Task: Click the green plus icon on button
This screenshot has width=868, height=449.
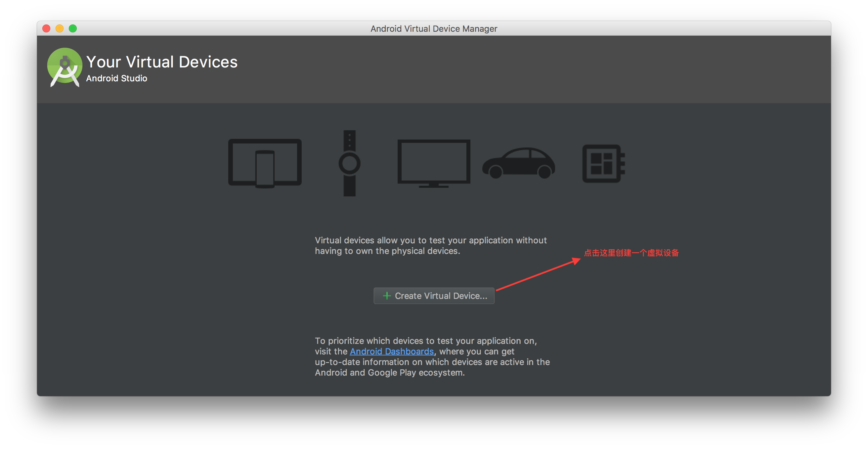Action: click(x=387, y=296)
